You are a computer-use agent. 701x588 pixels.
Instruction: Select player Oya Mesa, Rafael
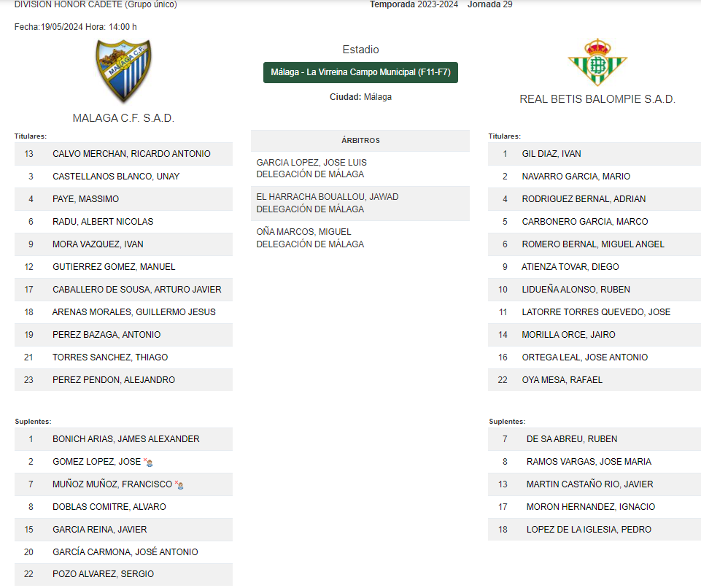595,379
